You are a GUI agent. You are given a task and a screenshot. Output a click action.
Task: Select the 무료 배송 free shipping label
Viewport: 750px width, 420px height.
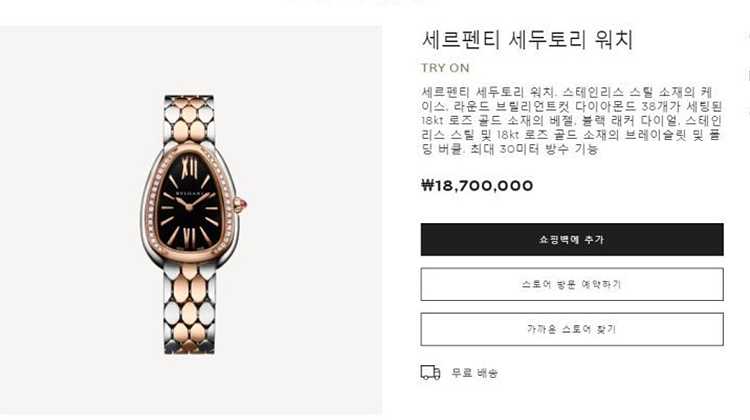tap(474, 373)
